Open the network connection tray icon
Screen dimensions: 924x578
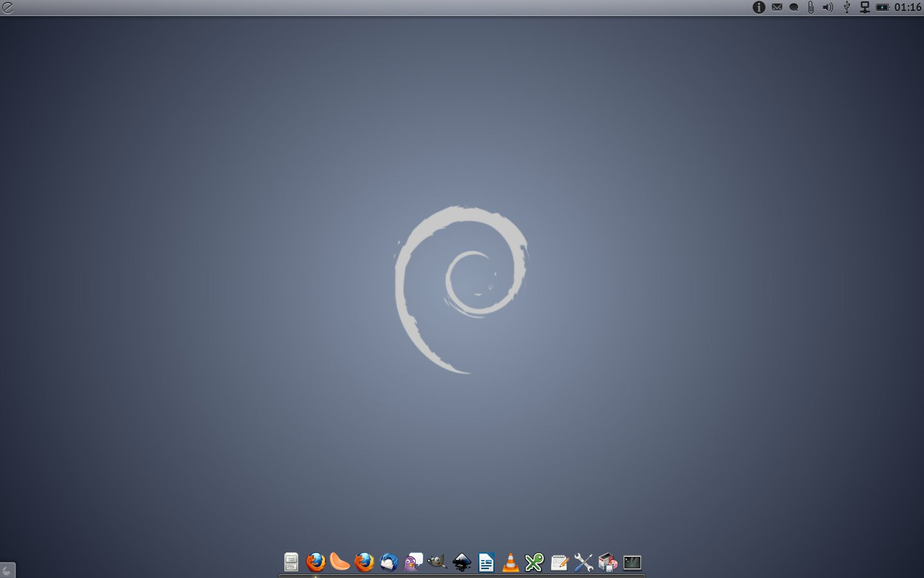coord(865,7)
